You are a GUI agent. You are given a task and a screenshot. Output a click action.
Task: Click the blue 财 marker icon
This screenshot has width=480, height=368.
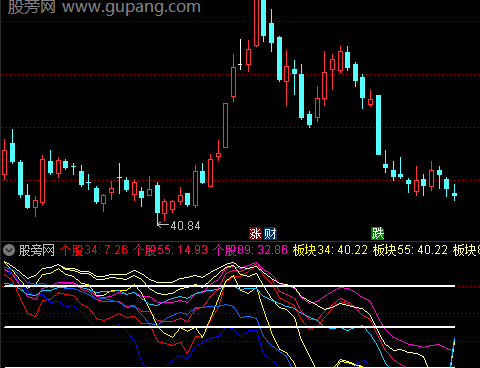[x=270, y=233]
